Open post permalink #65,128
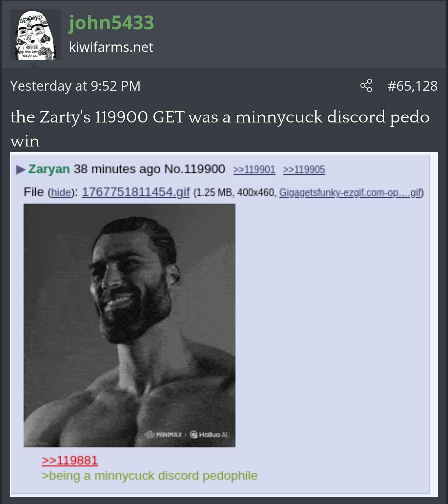Image resolution: width=448 pixels, height=504 pixels. coord(412,86)
